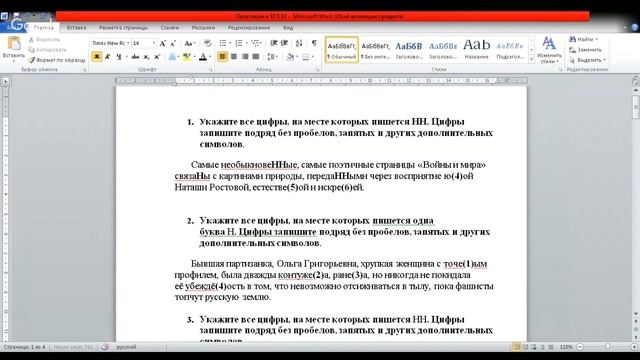This screenshot has width=640, height=360.
Task: Click the Cut (Вырезать) command
Action: tap(44, 40)
